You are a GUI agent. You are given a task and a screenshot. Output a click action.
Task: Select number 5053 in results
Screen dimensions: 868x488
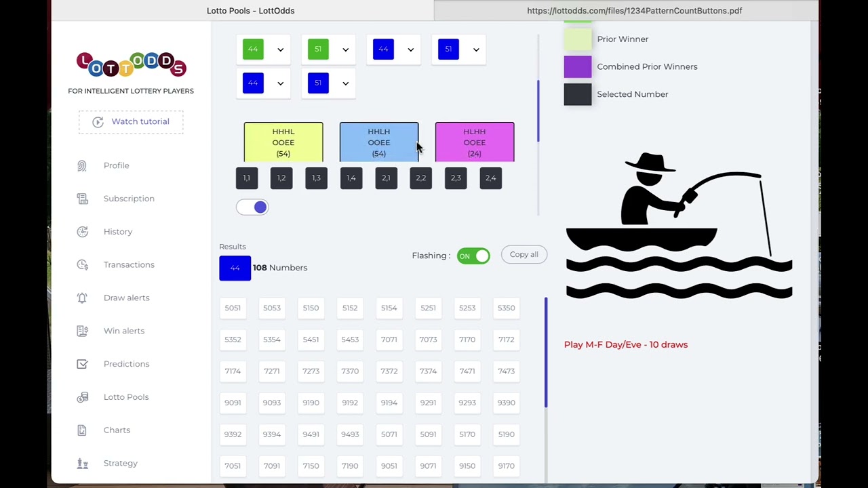[272, 308]
